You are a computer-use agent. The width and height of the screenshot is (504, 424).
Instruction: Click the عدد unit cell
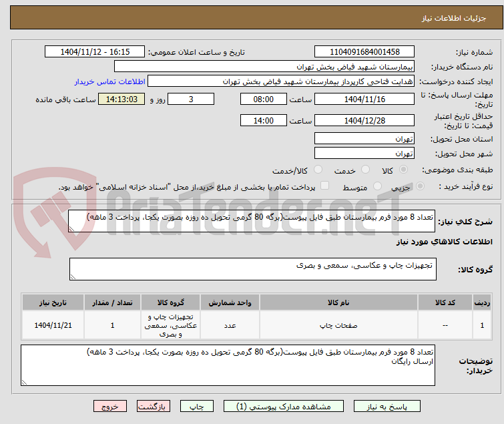230,325
